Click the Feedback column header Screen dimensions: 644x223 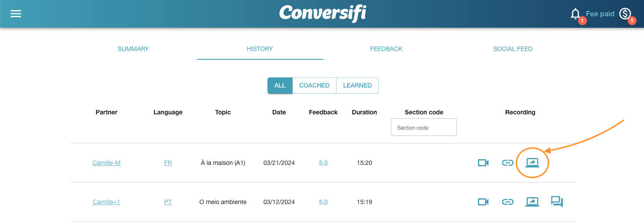[x=323, y=112]
